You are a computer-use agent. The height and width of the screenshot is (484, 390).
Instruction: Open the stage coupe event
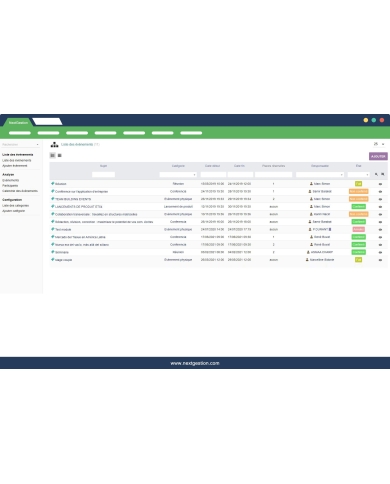63,260
